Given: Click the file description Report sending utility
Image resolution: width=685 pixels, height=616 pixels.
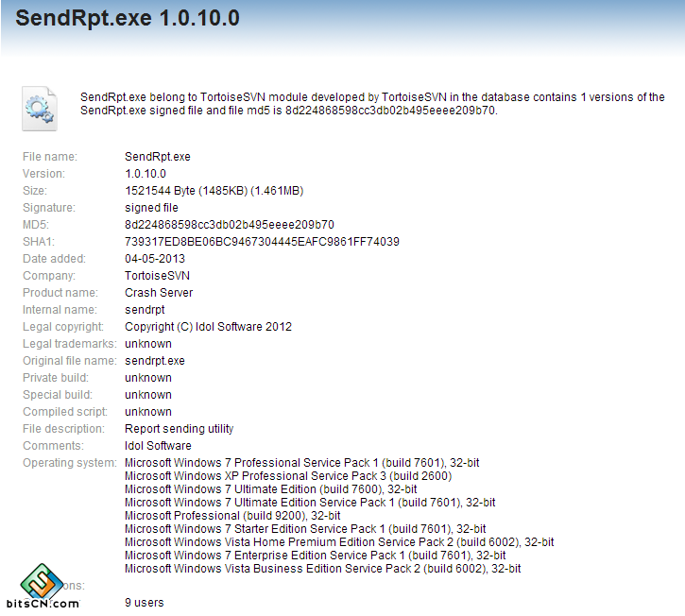Looking at the screenshot, I should click(180, 429).
